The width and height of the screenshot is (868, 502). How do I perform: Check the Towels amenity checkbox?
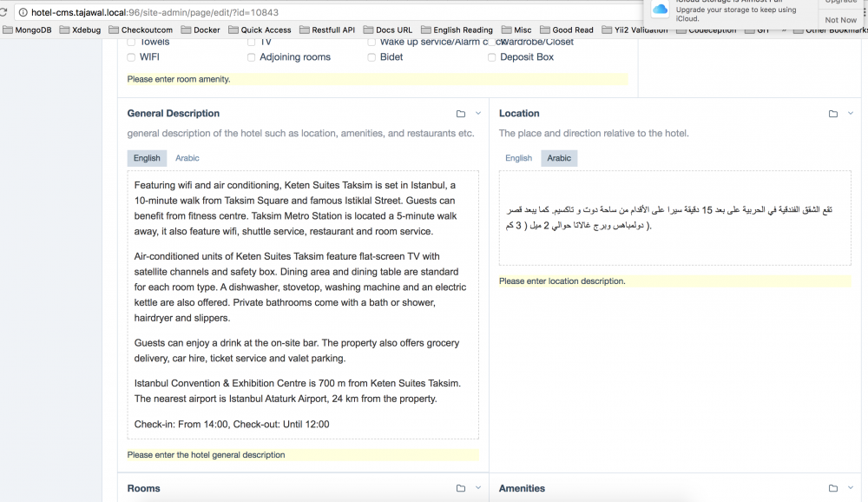pyautogui.click(x=131, y=42)
